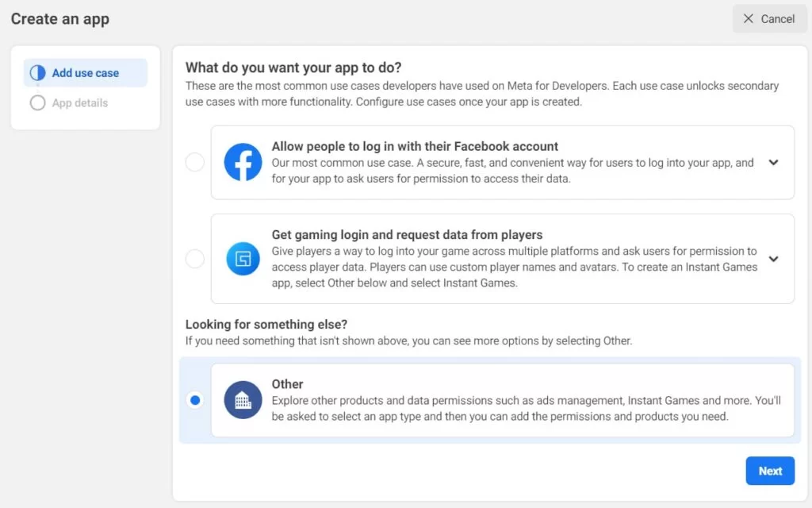Click the Other building icon
The height and width of the screenshot is (508, 812).
tap(243, 400)
